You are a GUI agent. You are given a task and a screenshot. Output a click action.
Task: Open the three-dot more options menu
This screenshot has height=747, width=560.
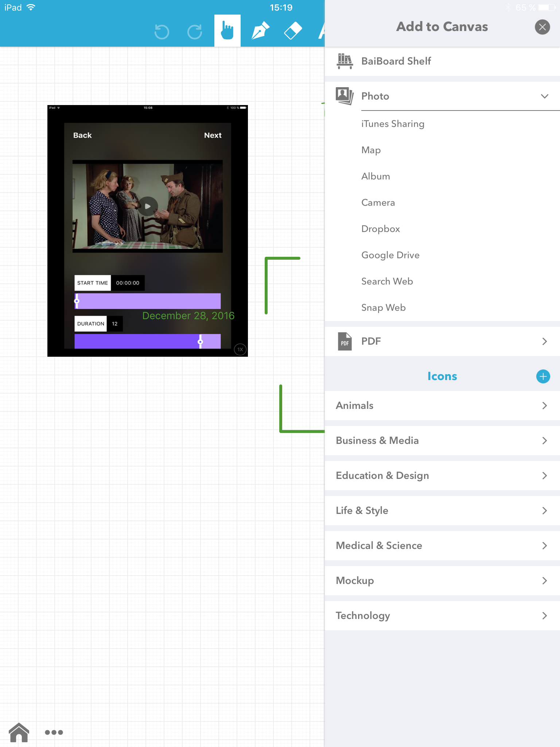[x=54, y=732]
